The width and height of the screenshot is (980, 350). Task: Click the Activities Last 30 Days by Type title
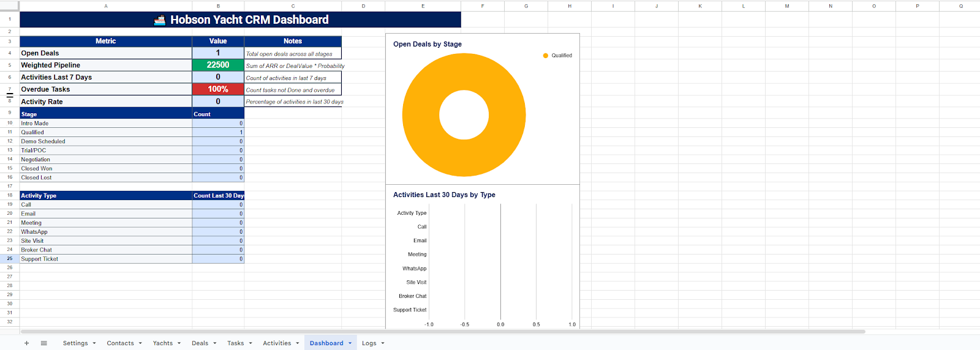[x=444, y=195]
